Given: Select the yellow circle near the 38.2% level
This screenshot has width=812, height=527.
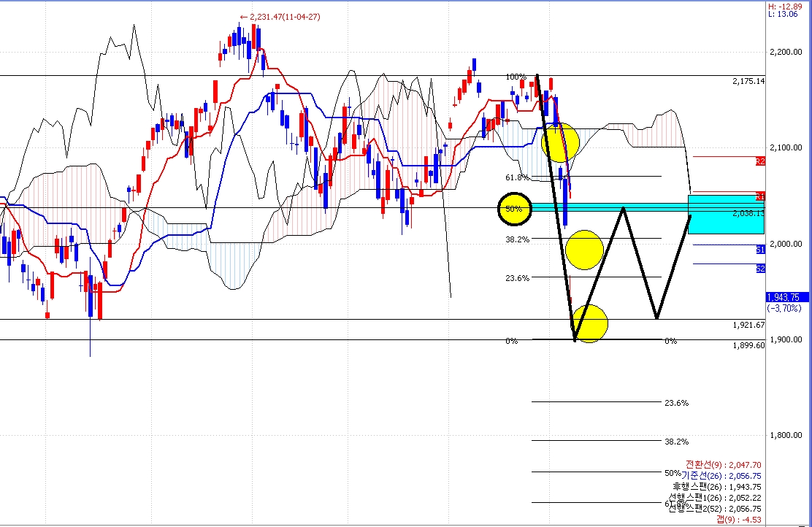Looking at the screenshot, I should (x=584, y=250).
